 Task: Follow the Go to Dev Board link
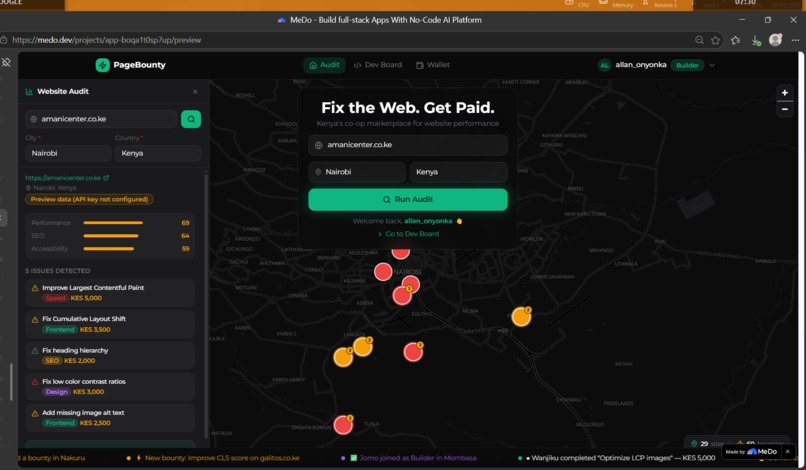pos(409,233)
